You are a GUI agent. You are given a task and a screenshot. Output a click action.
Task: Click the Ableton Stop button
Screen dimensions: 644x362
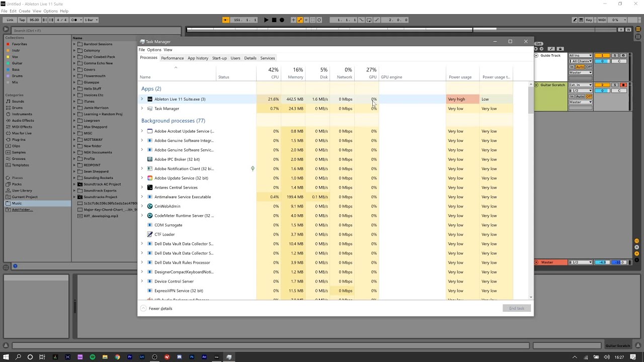(x=274, y=20)
